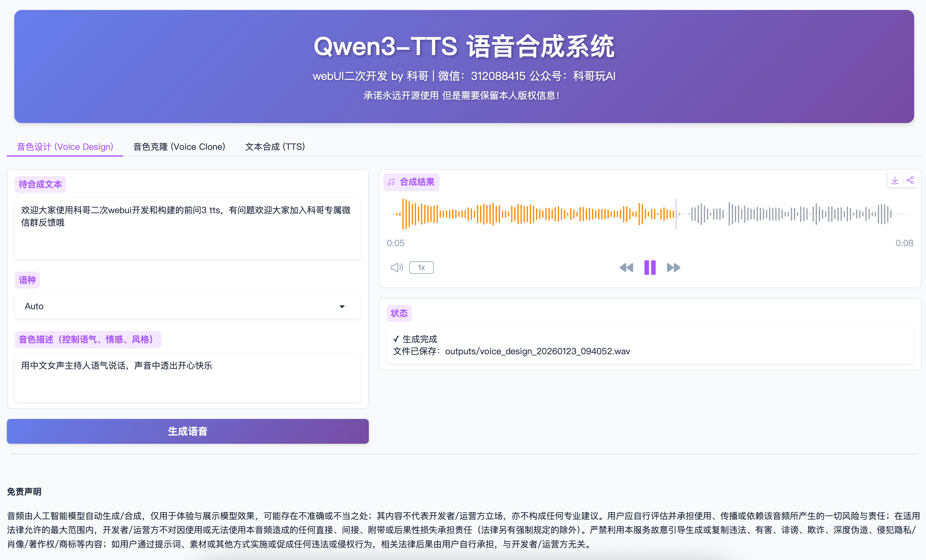
Task: Change playback speed via 1x button
Action: 421,268
